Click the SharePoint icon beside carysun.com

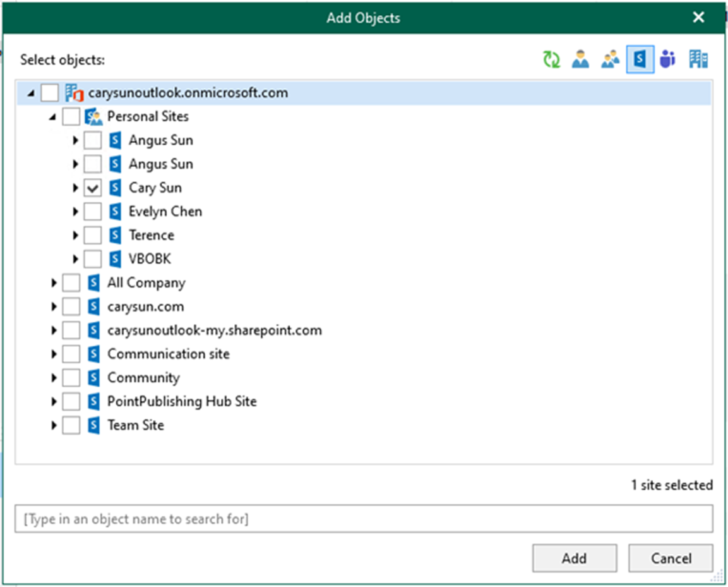[94, 306]
